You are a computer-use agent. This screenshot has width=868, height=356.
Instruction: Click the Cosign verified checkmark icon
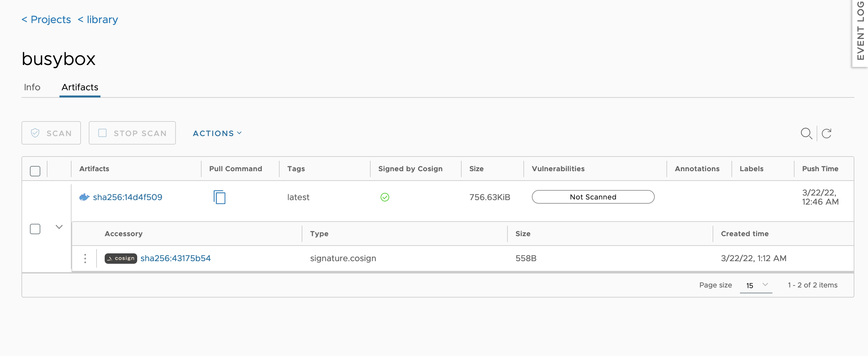(x=385, y=197)
